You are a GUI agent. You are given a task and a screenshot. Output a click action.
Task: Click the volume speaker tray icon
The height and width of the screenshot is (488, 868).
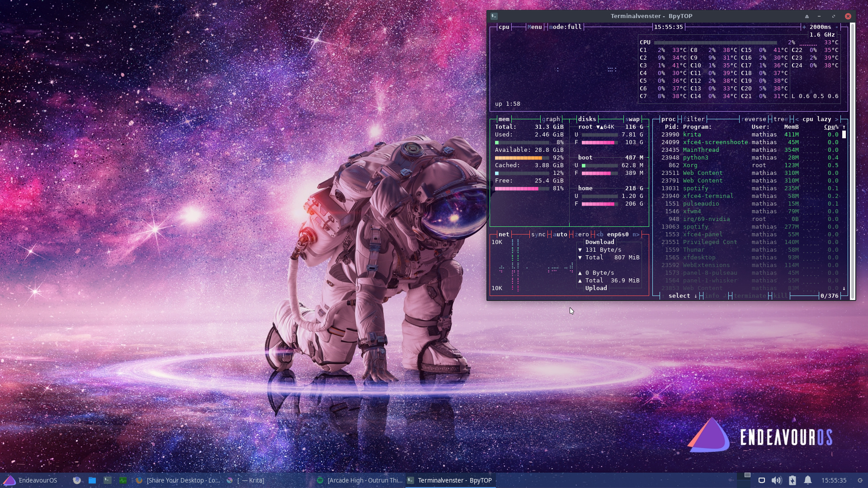[x=776, y=480]
